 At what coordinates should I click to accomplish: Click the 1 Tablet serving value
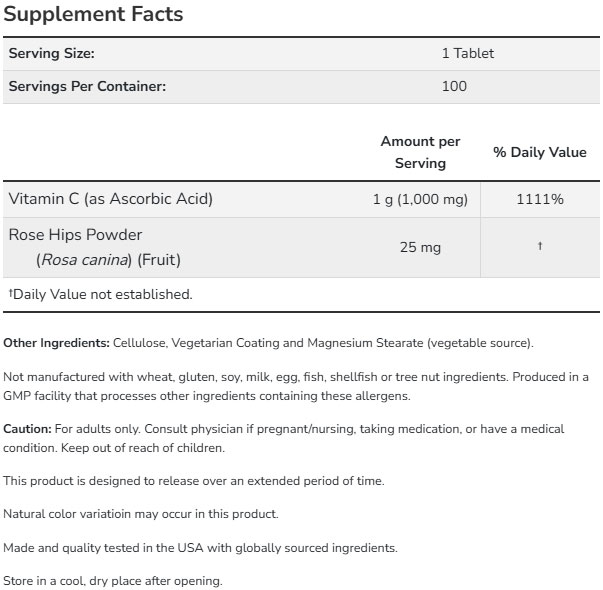coord(468,54)
